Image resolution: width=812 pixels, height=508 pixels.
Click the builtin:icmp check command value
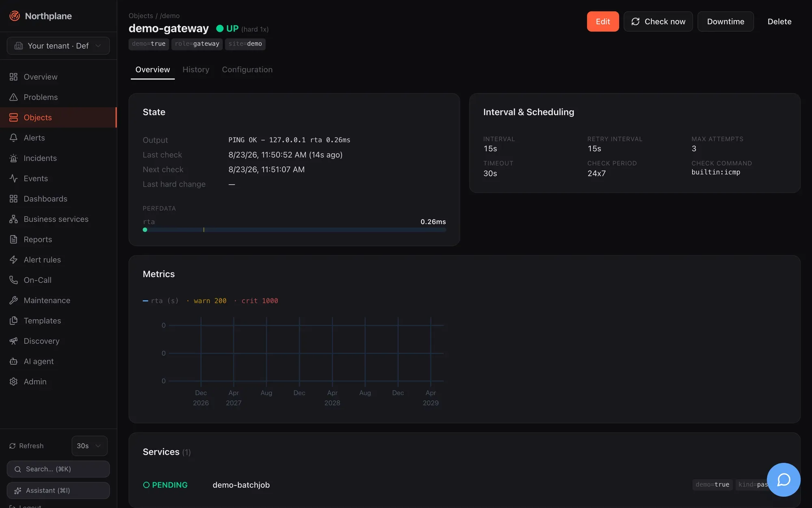point(716,172)
